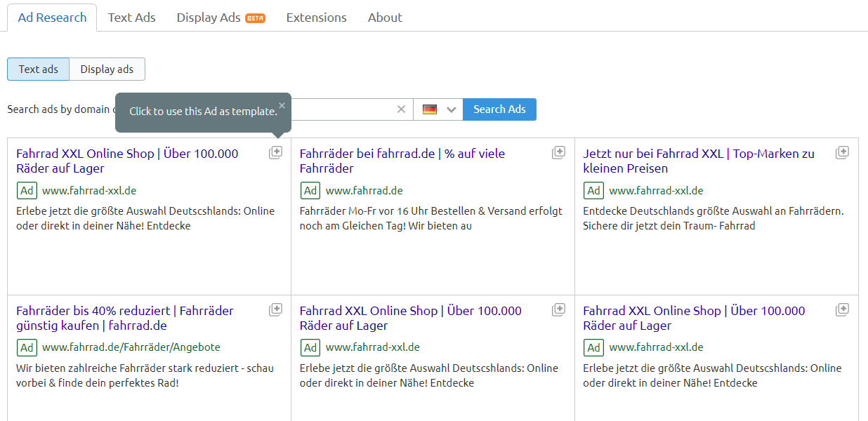The width and height of the screenshot is (868, 421).
Task: Use the 'Fahrräder bis 40% reduziert' ad as template
Action: pyautogui.click(x=275, y=309)
